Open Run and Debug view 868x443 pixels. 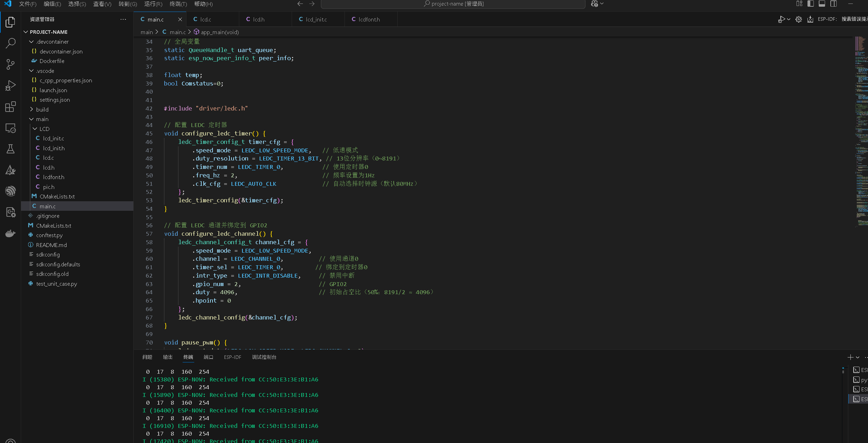[x=11, y=86]
